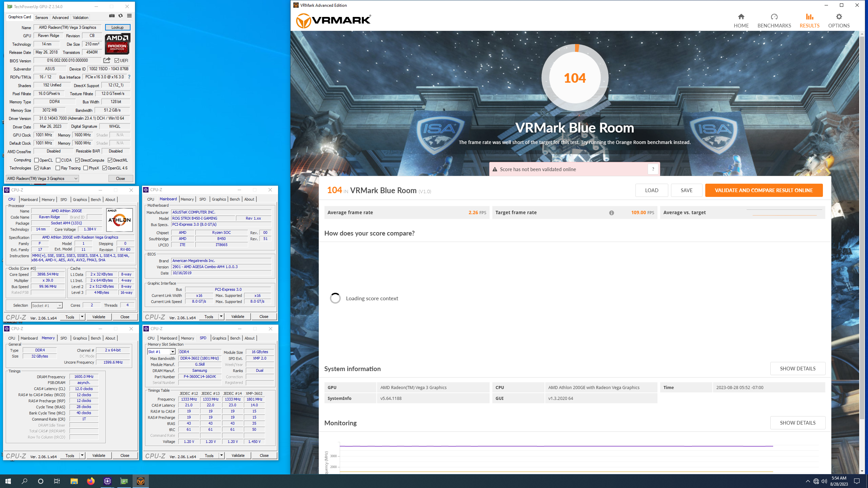
Task: Switch to Advanced tab in GPU-Z
Action: point(60,18)
